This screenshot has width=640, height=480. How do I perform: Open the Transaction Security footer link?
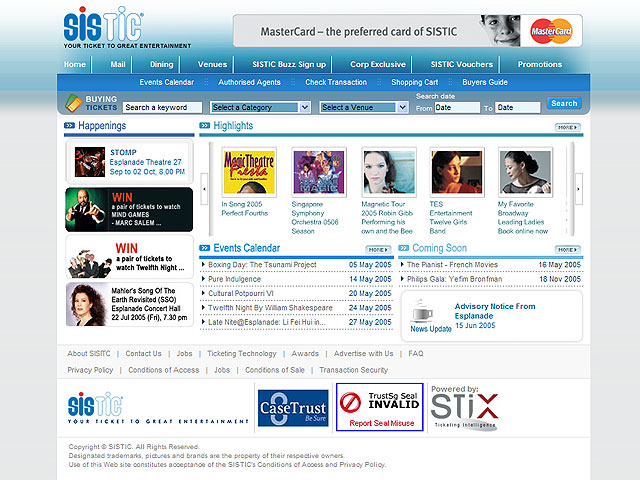click(x=353, y=370)
